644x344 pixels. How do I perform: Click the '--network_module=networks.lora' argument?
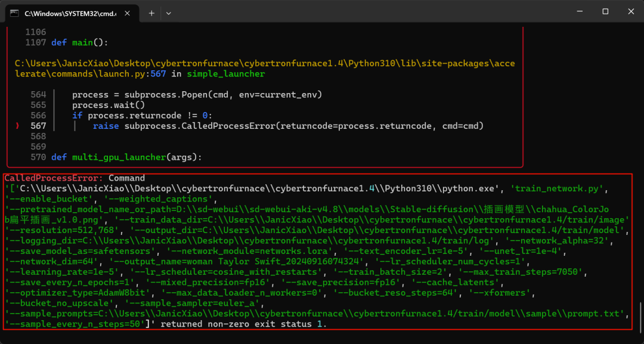point(250,251)
